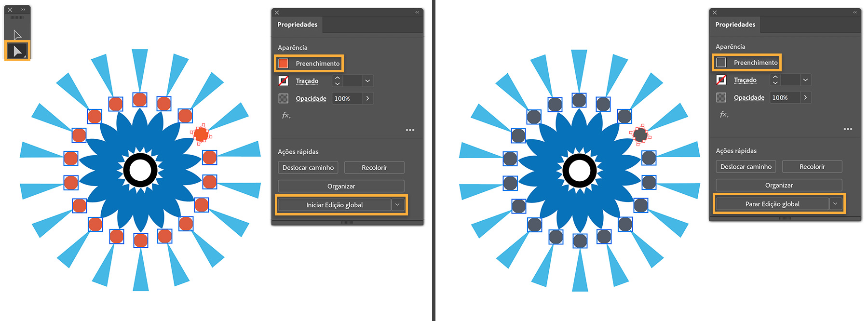
Task: Expand the opacity slider arrow in the right panel
Action: 805,97
